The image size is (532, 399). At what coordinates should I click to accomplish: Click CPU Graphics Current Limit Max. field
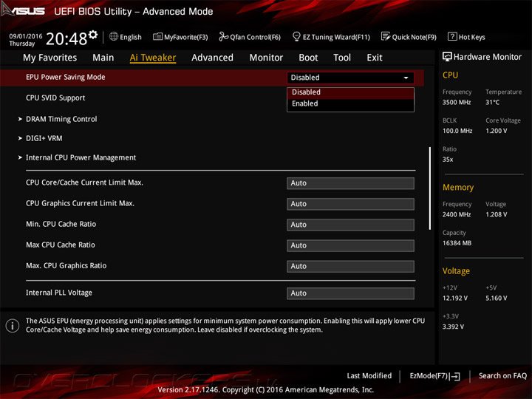(350, 204)
